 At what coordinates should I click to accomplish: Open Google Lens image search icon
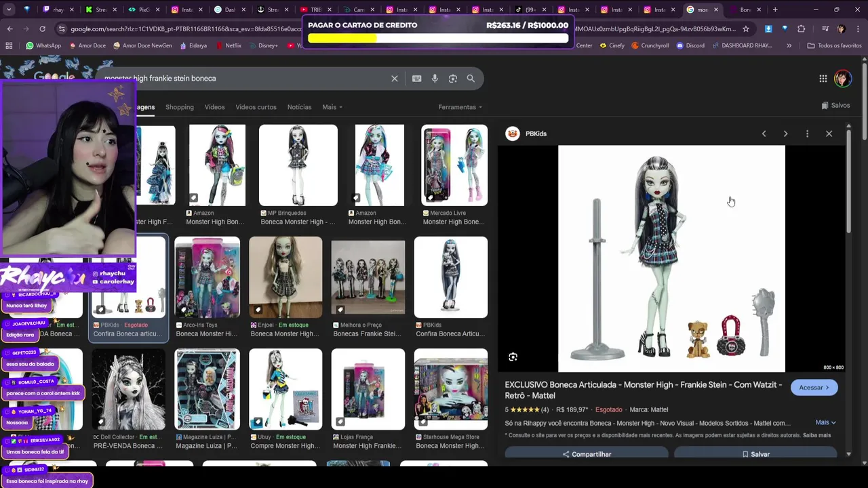pyautogui.click(x=453, y=79)
